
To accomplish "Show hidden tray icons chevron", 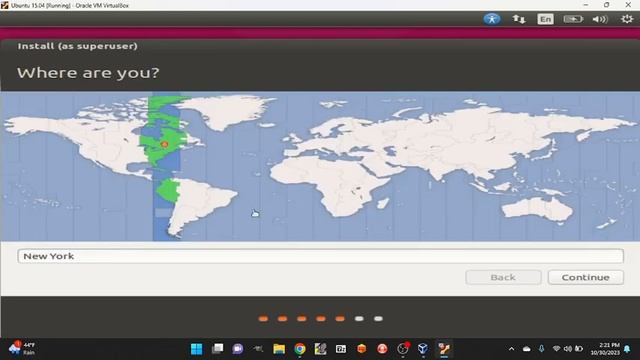I will pos(511,349).
